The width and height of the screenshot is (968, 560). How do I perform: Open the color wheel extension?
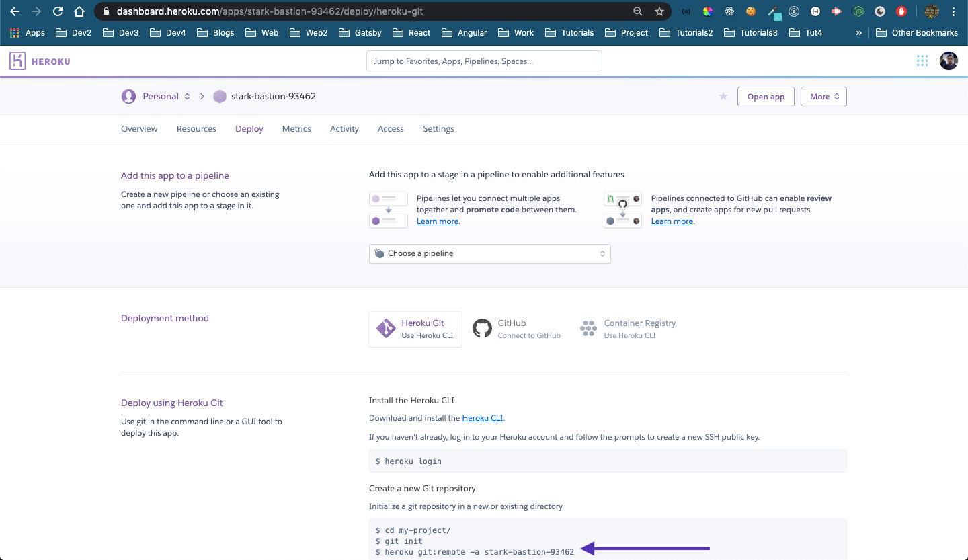tap(707, 11)
